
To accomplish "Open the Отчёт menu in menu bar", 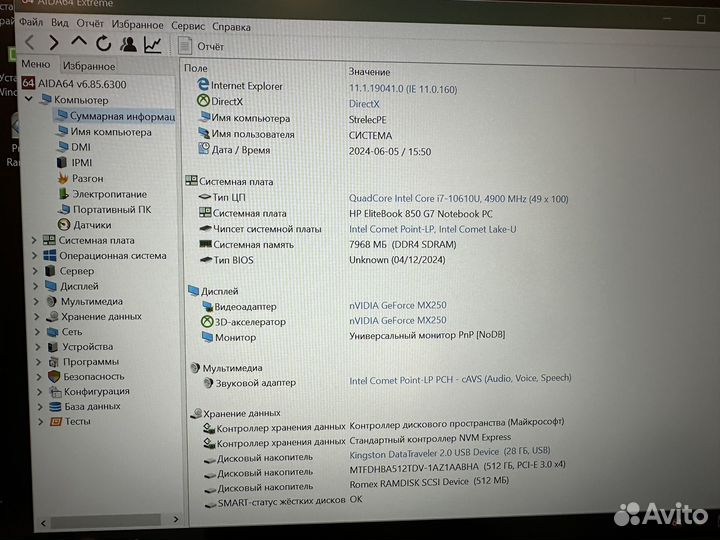I will pos(90,23).
